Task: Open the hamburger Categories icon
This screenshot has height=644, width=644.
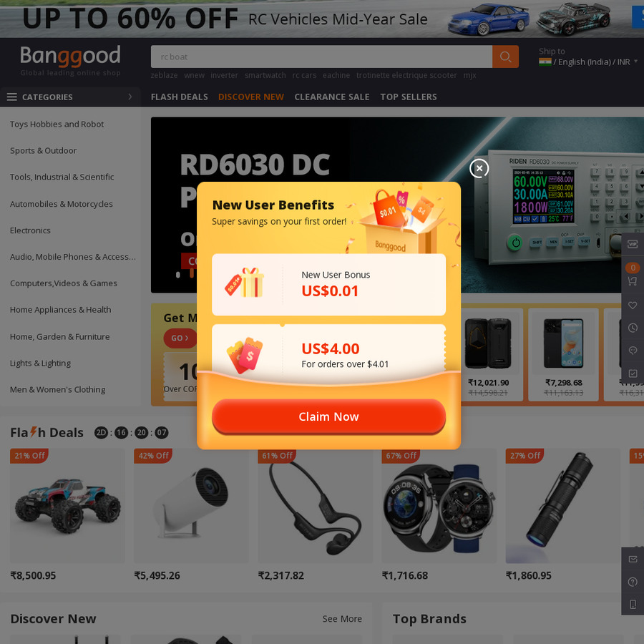Action: tap(12, 97)
